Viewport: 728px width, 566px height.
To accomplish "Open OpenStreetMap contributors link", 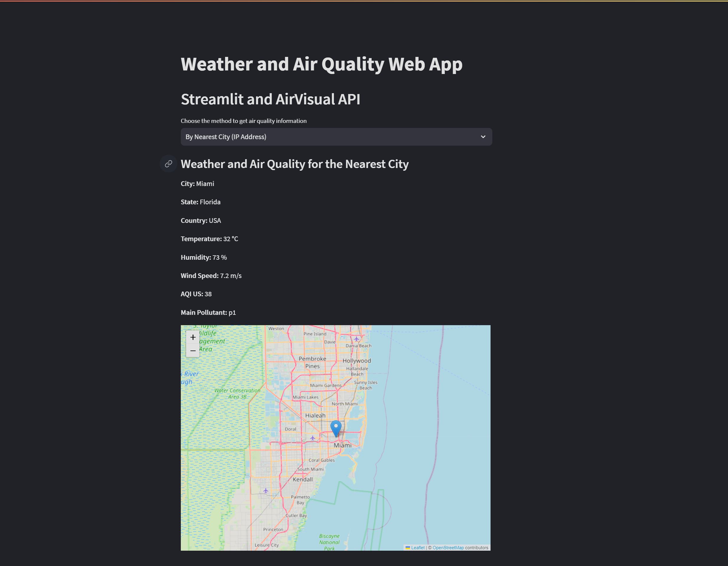I will coord(448,548).
